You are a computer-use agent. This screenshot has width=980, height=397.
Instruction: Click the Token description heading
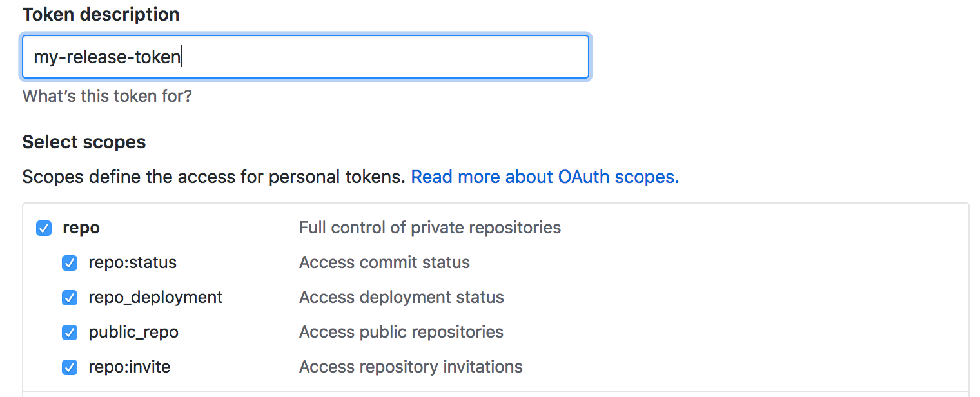point(101,14)
